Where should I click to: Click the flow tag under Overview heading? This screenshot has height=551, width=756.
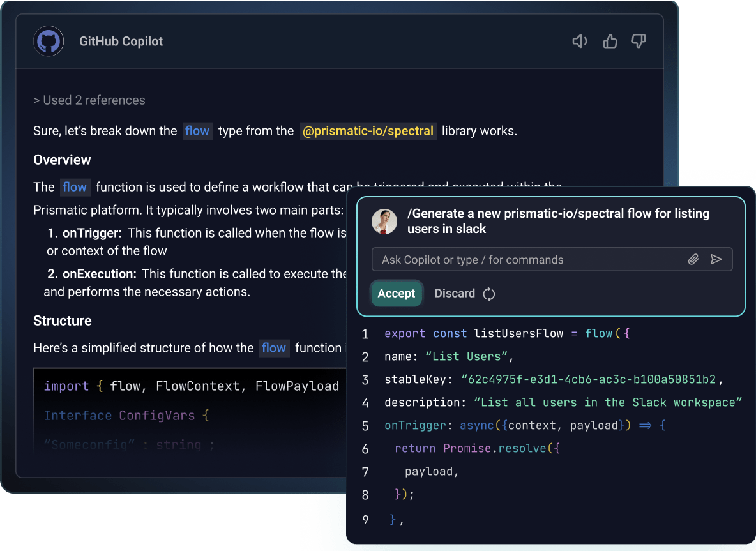coord(75,187)
